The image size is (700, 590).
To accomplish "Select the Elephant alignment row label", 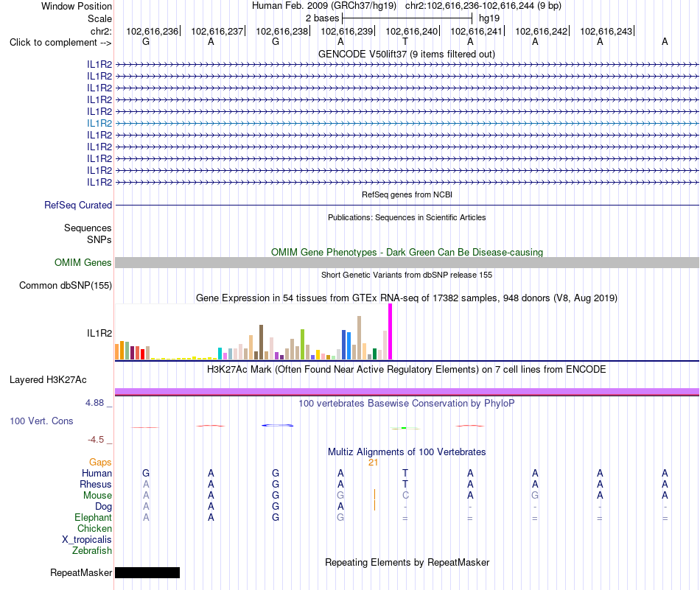I will point(94,518).
